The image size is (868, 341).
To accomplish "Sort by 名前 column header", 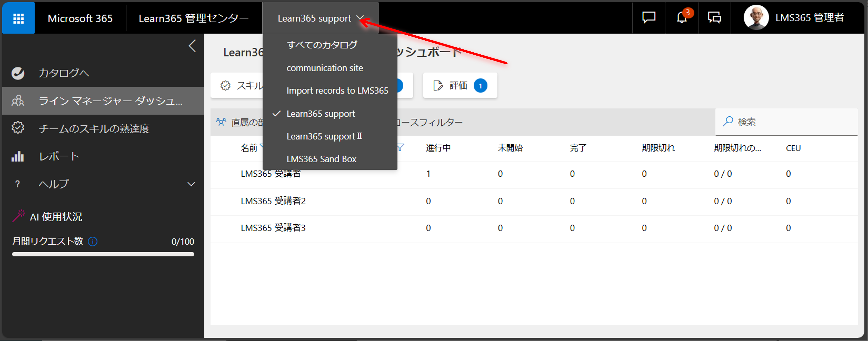I will click(249, 148).
